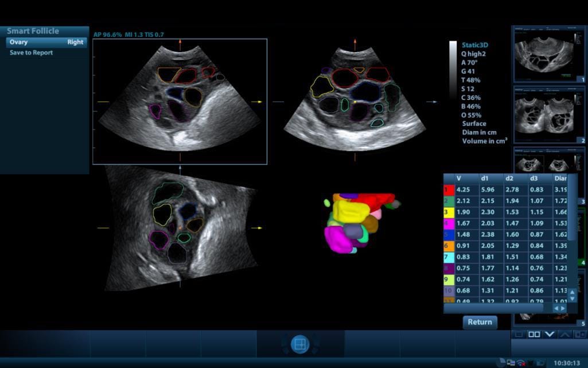Viewport: 588px width, 368px height.
Task: Select the dual-image thumbnail layout icon
Action: 534,334
